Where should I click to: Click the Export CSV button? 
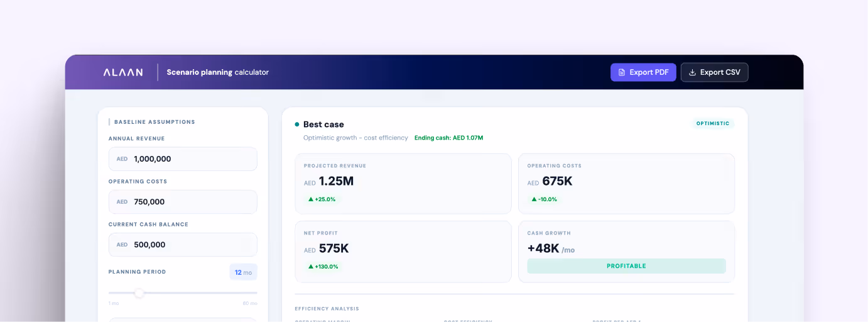[715, 72]
